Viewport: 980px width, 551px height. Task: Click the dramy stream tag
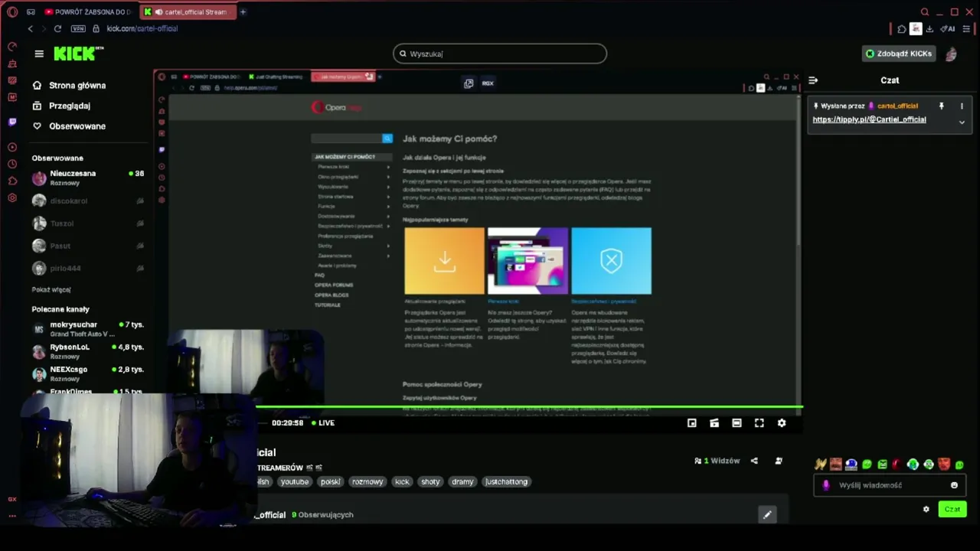pos(462,482)
